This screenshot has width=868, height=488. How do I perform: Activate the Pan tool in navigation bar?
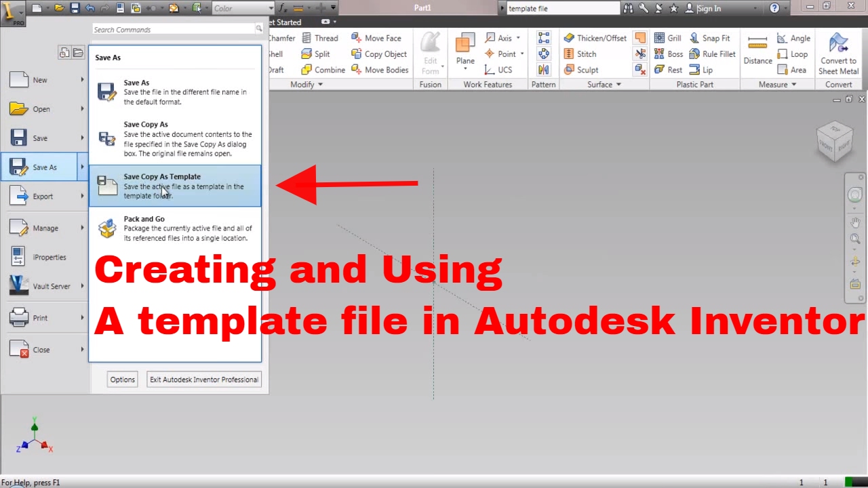click(x=855, y=222)
